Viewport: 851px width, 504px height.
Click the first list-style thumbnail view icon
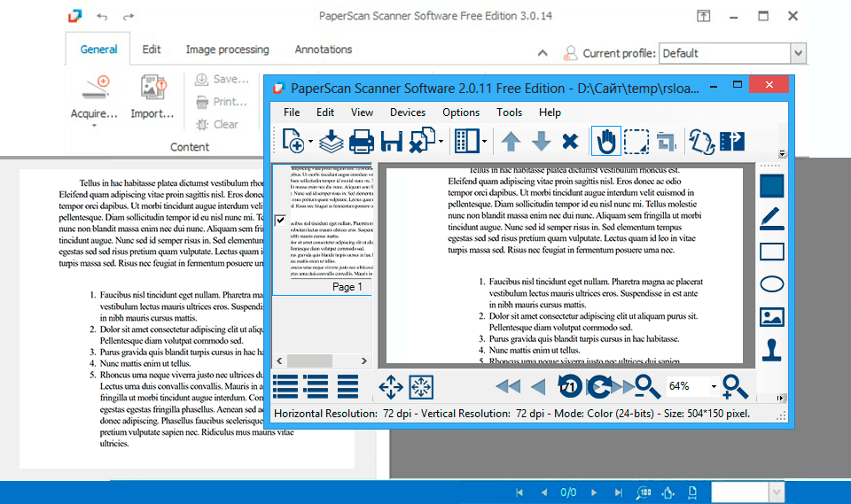click(285, 387)
